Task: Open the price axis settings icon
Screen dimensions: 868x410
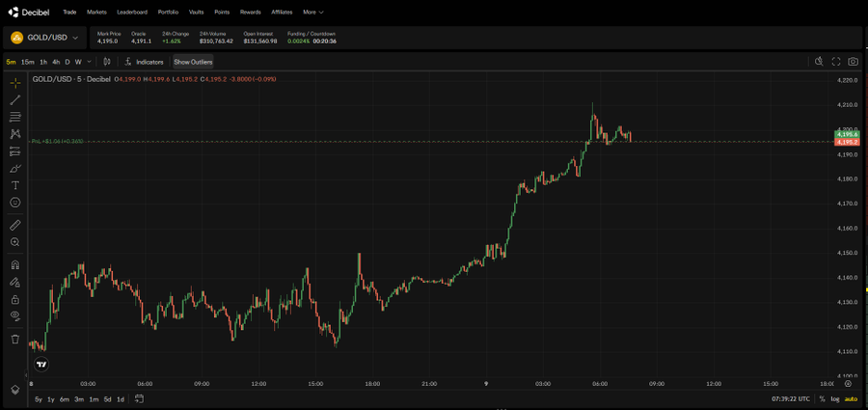Action: pyautogui.click(x=848, y=383)
